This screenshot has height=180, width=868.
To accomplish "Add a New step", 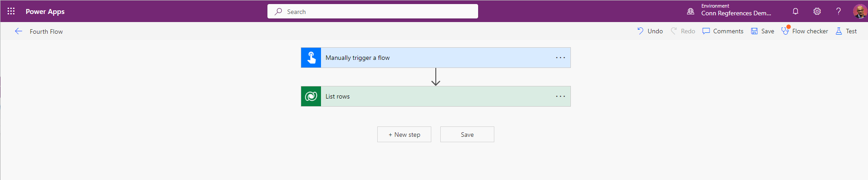I will (x=404, y=135).
